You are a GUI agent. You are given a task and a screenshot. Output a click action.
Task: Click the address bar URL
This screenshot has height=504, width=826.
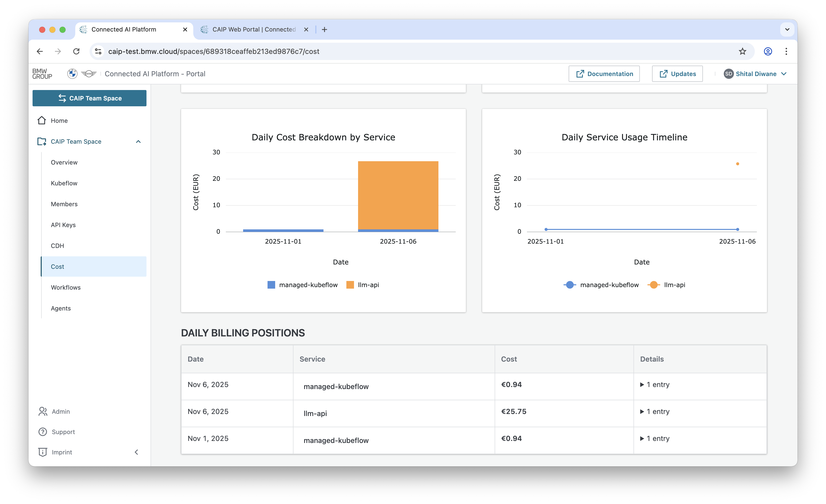(214, 51)
